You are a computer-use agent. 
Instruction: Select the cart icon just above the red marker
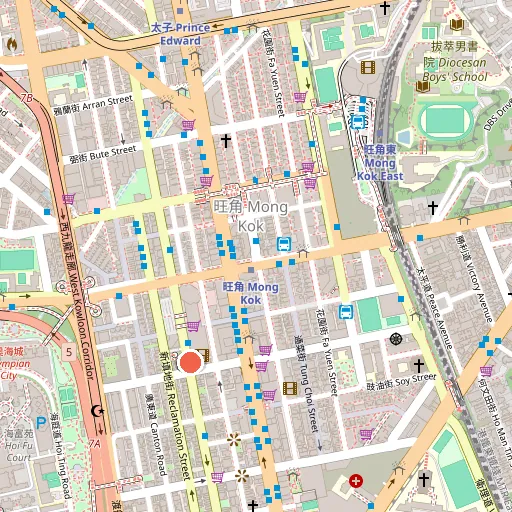click(193, 326)
